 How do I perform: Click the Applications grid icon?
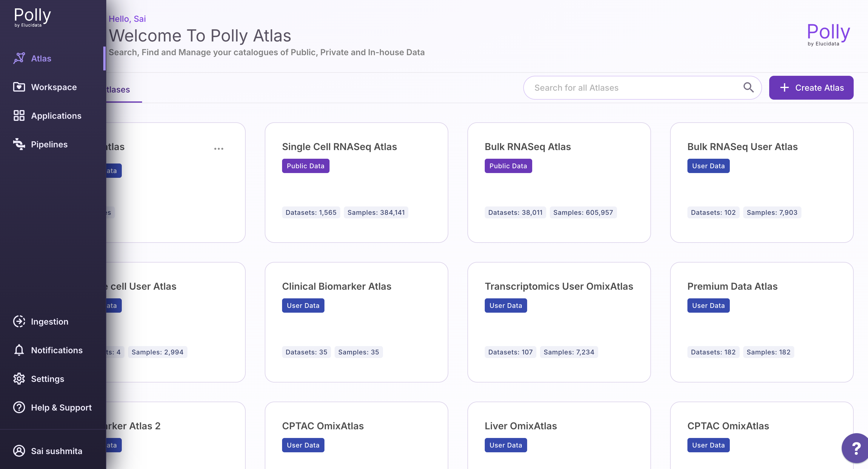(x=19, y=115)
